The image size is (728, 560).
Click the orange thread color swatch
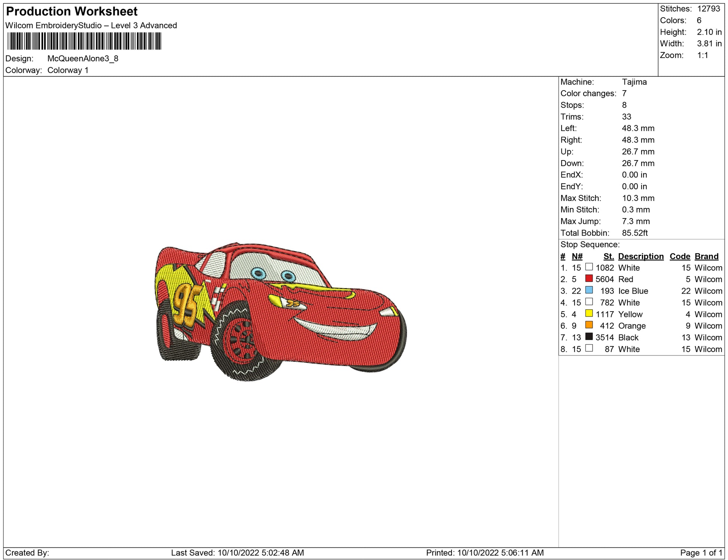point(589,325)
